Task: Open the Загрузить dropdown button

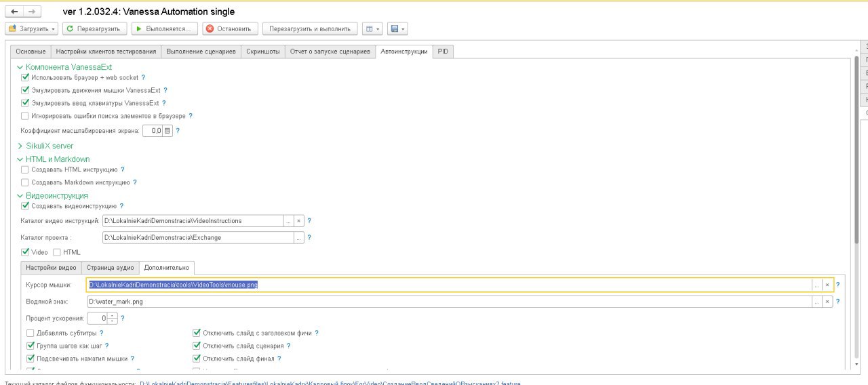Action: pos(32,28)
